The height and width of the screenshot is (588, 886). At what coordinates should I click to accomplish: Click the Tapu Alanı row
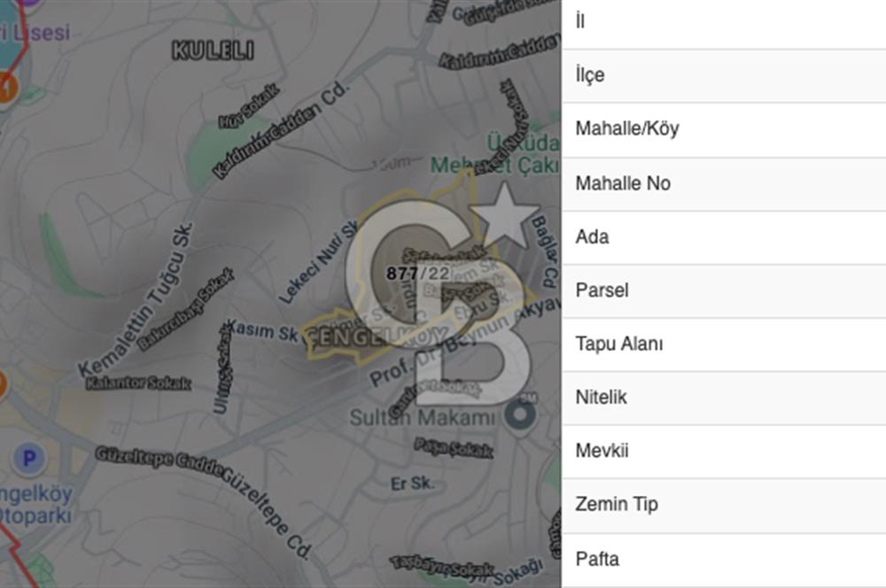723,344
